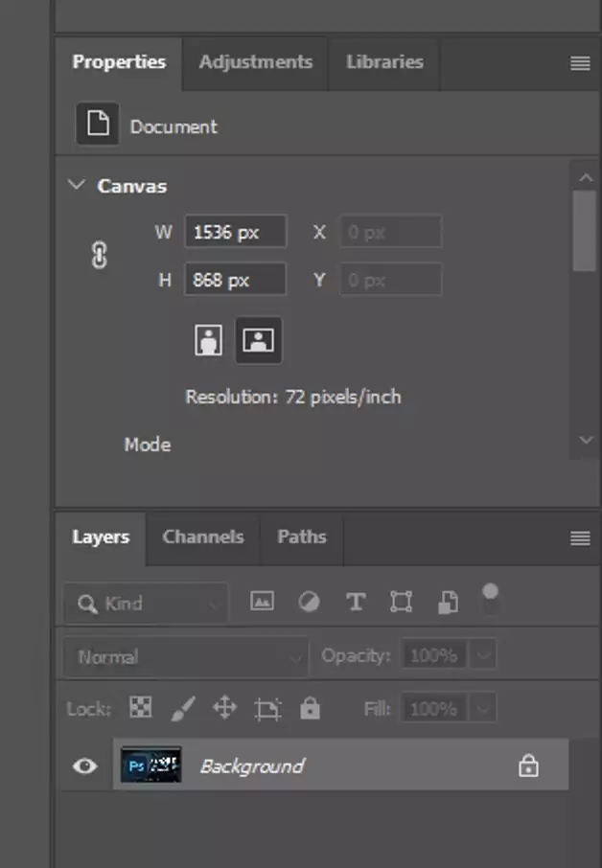Enable lock layer position
Image resolution: width=602 pixels, height=868 pixels.
pos(224,708)
